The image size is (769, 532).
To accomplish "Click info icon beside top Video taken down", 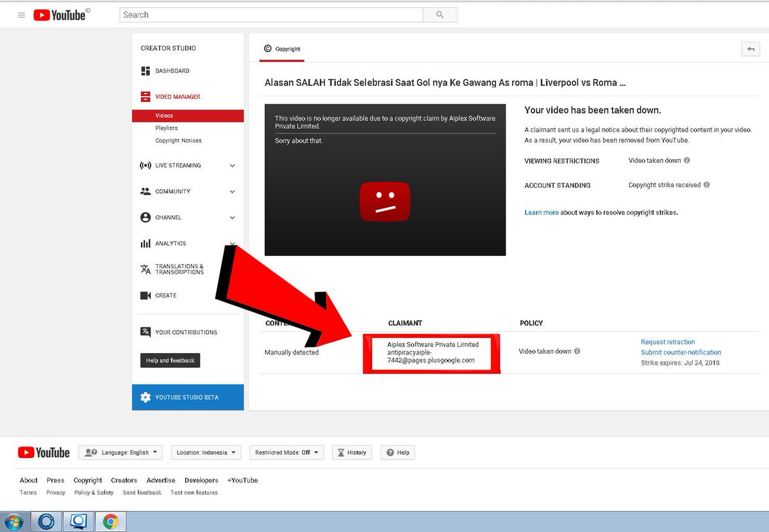I will [686, 160].
